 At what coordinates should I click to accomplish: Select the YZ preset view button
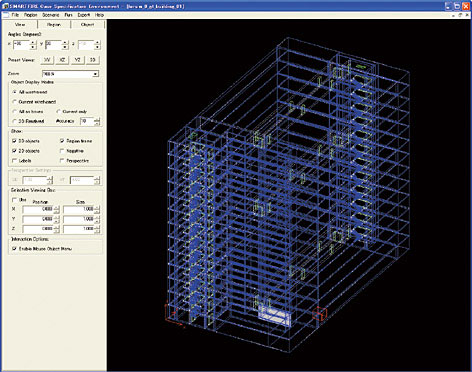[x=77, y=60]
